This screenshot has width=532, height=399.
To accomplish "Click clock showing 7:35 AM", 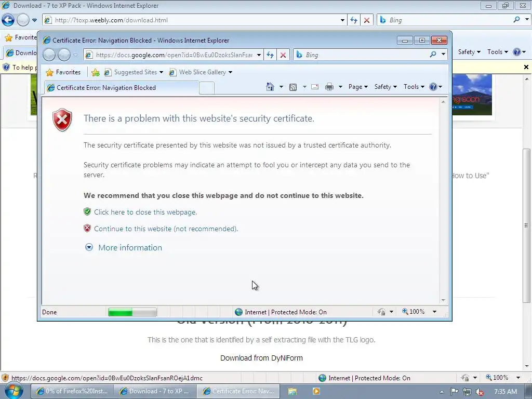I will pos(506,392).
